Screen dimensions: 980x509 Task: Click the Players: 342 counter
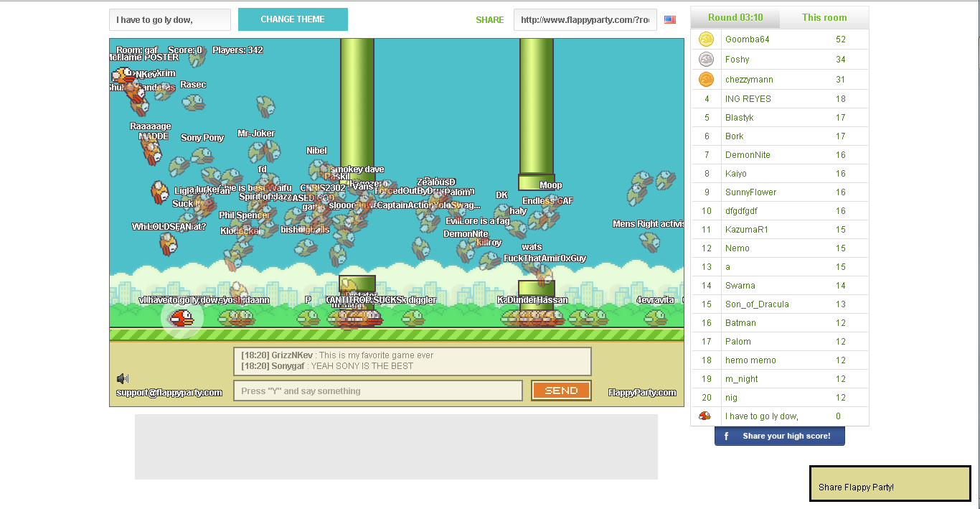coord(237,50)
